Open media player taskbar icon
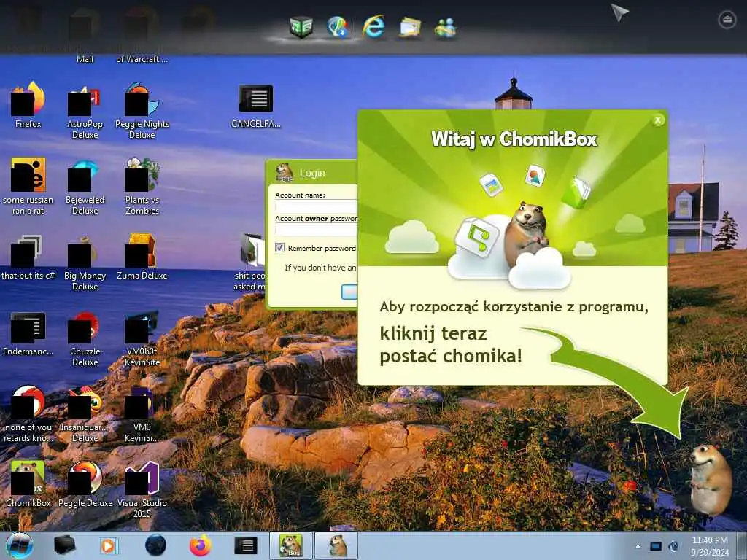Screen dimensions: 747x560 point(109,545)
